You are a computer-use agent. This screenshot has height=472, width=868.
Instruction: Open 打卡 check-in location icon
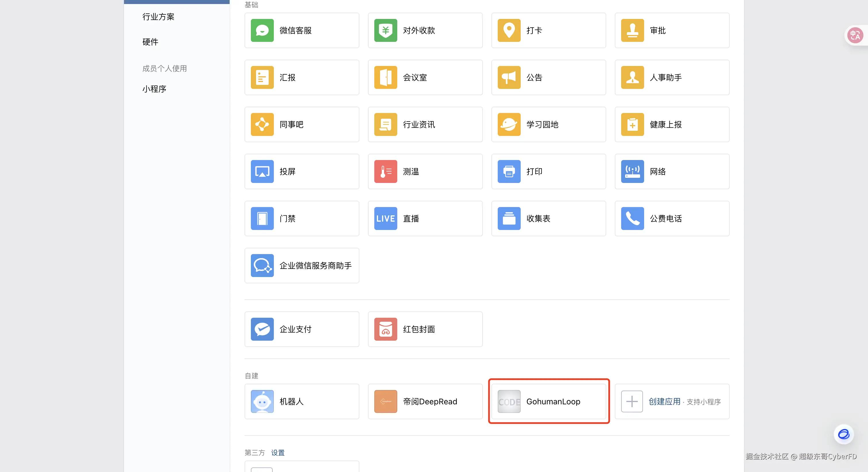pos(509,30)
